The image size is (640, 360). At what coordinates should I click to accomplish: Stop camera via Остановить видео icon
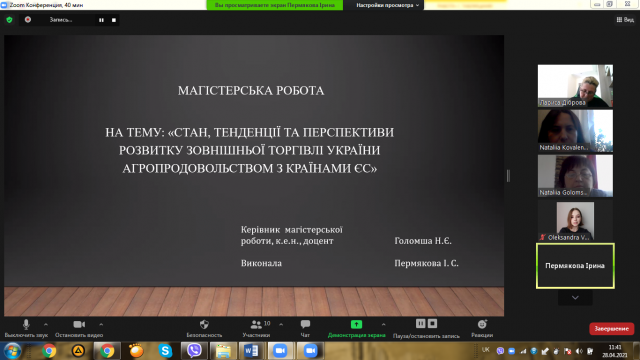pos(79,324)
